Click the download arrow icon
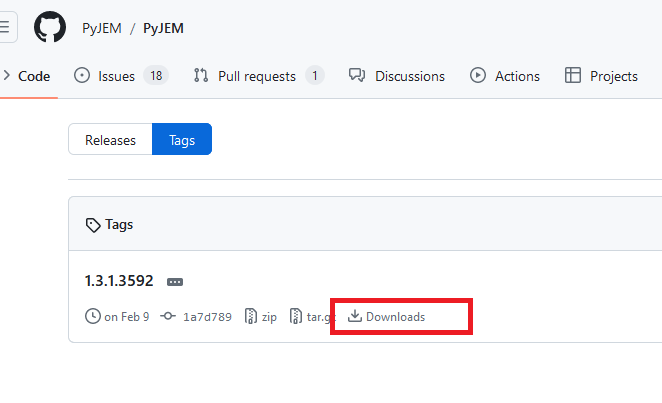The image size is (662, 403). (x=355, y=316)
